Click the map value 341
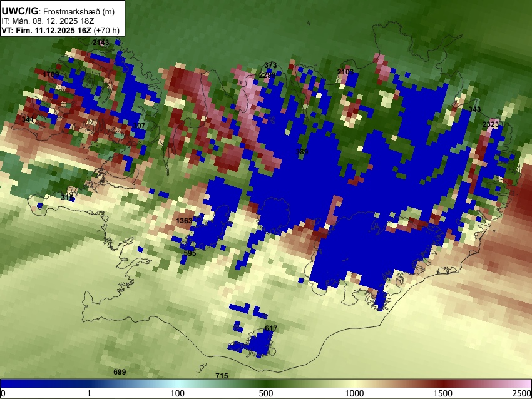 coord(28,119)
